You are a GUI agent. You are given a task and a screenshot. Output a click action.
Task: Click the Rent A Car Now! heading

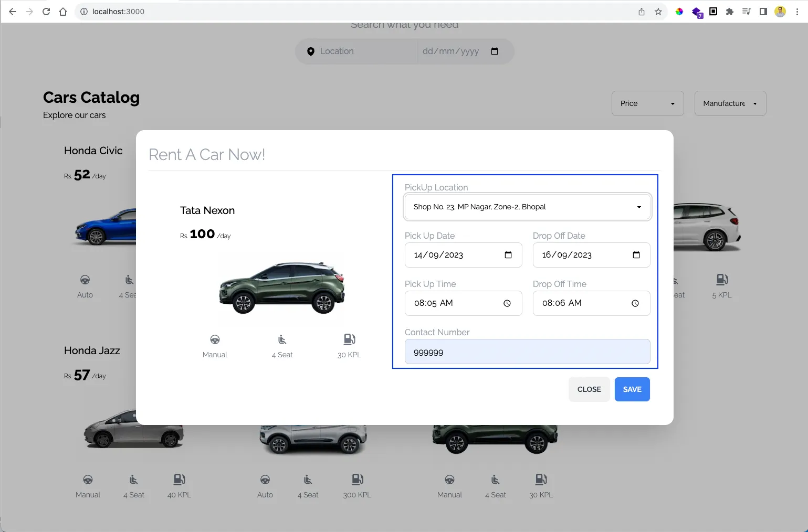tap(207, 155)
